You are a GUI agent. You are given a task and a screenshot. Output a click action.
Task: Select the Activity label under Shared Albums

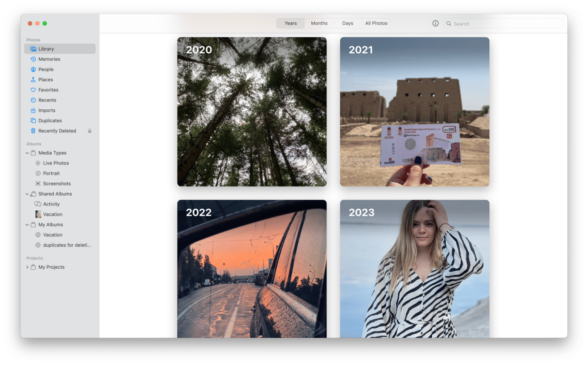pos(51,204)
